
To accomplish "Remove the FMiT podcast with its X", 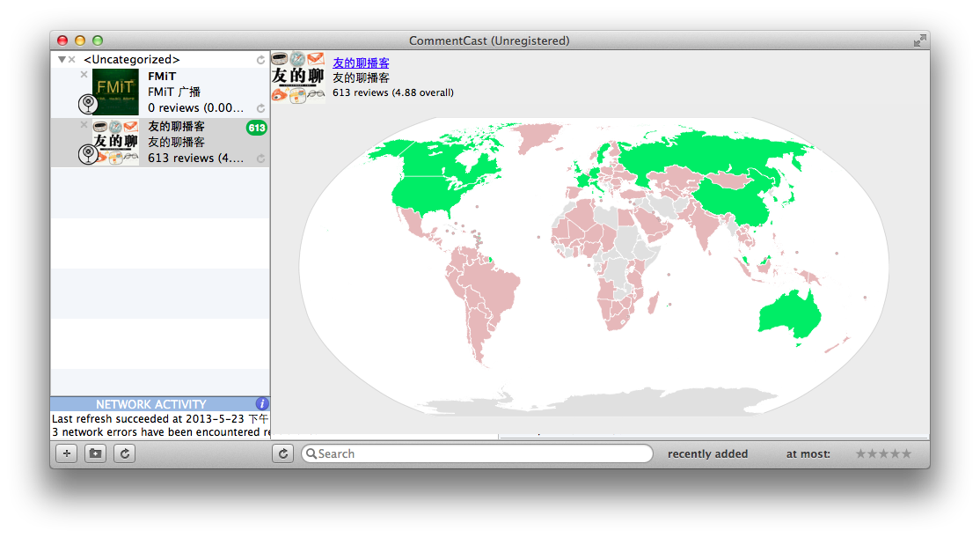I will point(84,75).
